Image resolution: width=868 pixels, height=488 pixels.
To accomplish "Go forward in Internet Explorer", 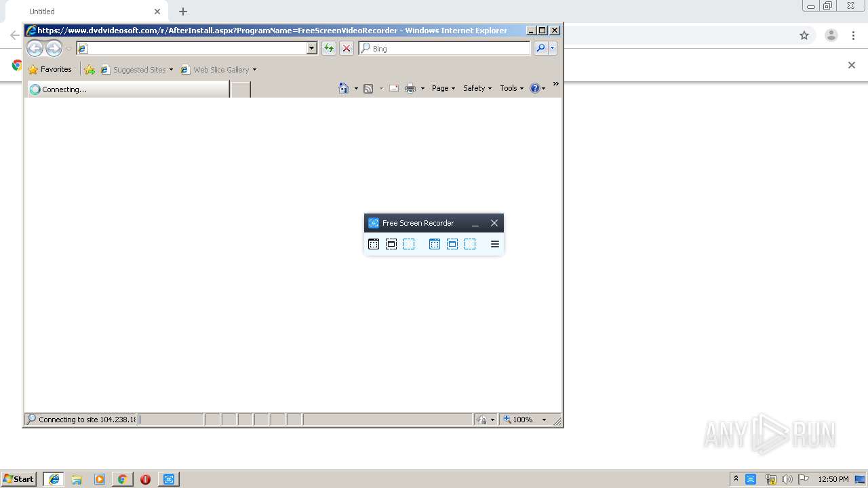I will point(54,48).
